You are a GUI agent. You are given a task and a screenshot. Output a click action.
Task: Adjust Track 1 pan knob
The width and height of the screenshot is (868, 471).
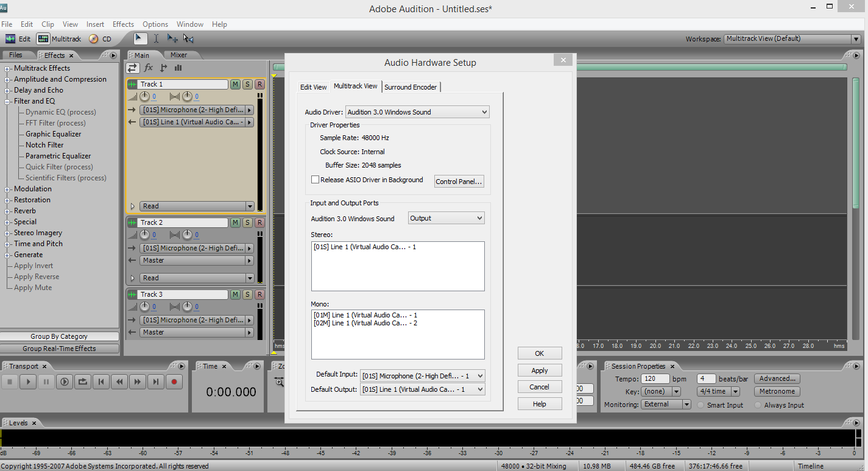tap(187, 96)
